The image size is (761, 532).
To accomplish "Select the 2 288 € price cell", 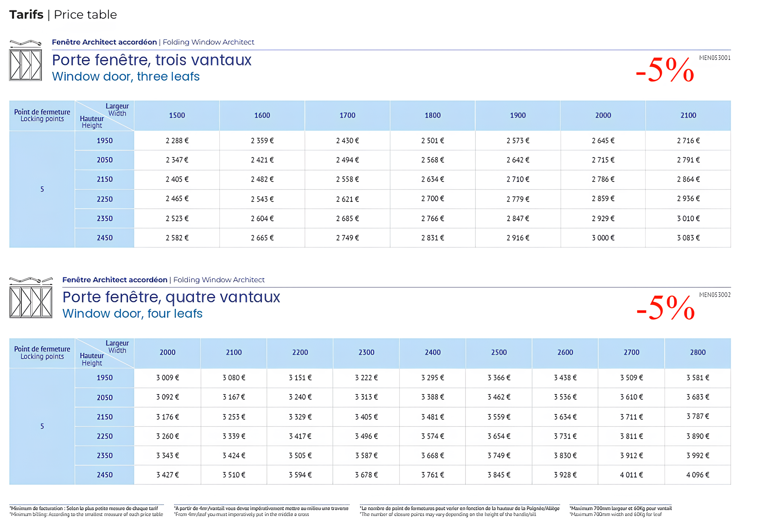I will pos(177,141).
